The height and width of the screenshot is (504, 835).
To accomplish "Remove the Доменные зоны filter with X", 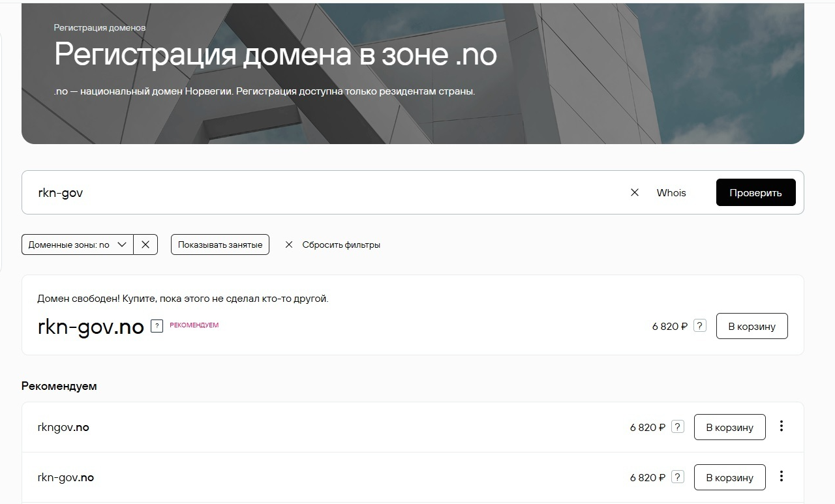I will click(x=145, y=245).
